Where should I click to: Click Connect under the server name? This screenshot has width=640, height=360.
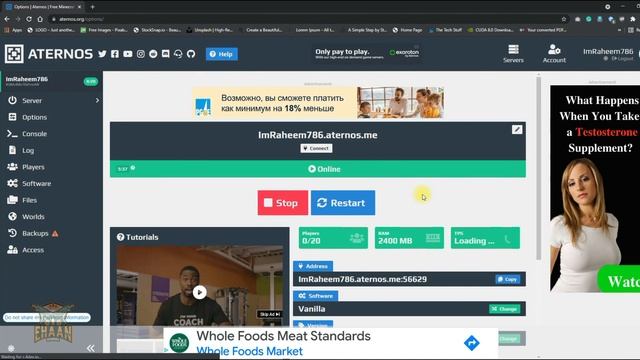pos(316,148)
